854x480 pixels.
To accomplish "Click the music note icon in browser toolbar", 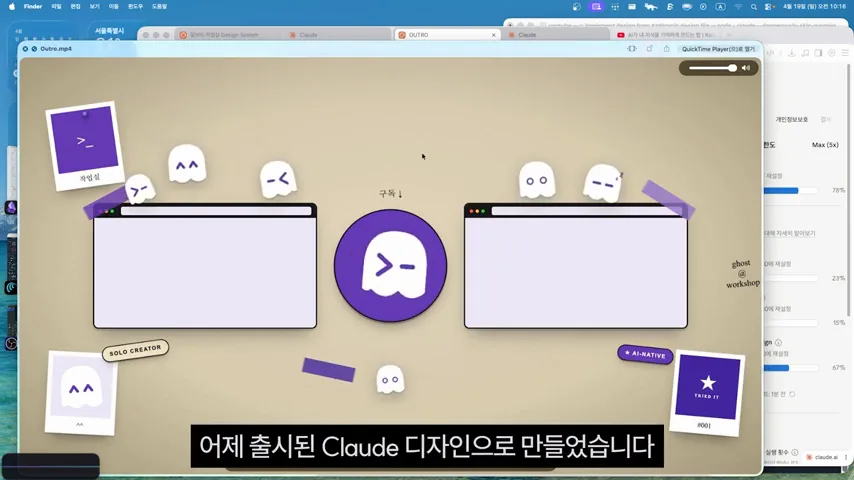I will (x=805, y=53).
